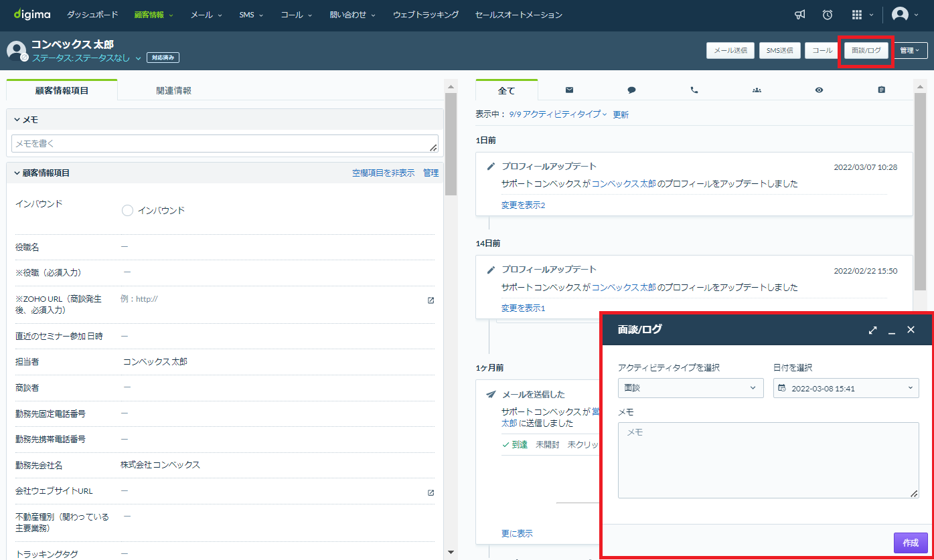Open the 顧客情報 menu
The height and width of the screenshot is (560, 934).
[x=153, y=15]
